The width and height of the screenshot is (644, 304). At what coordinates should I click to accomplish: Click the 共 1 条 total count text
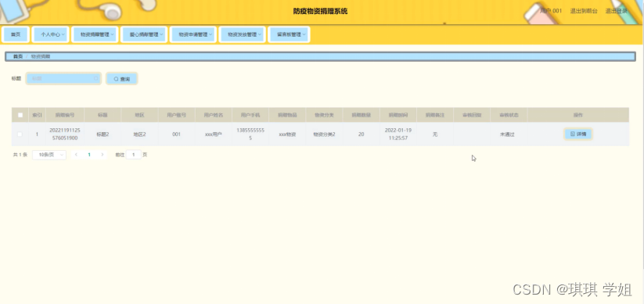(20, 155)
